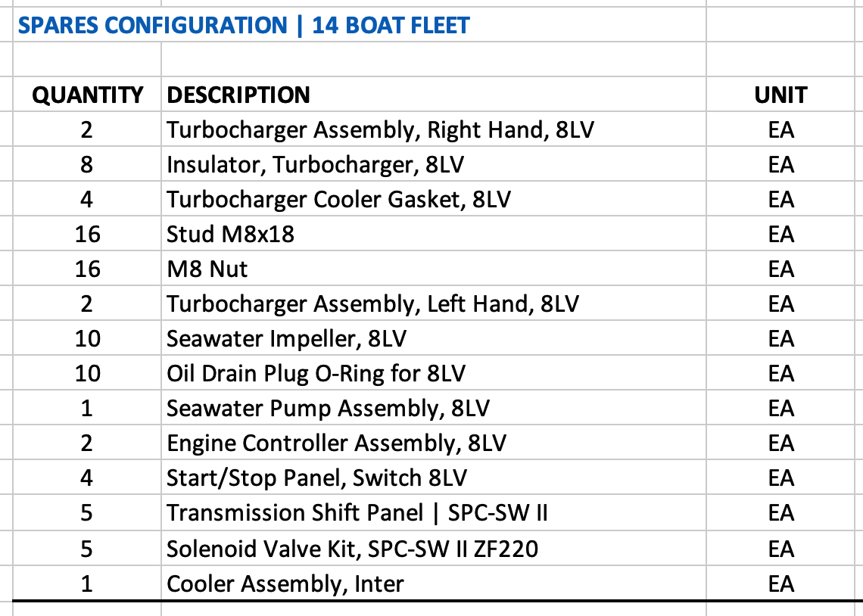Select the DESCRIPTION header cell

coord(434,95)
